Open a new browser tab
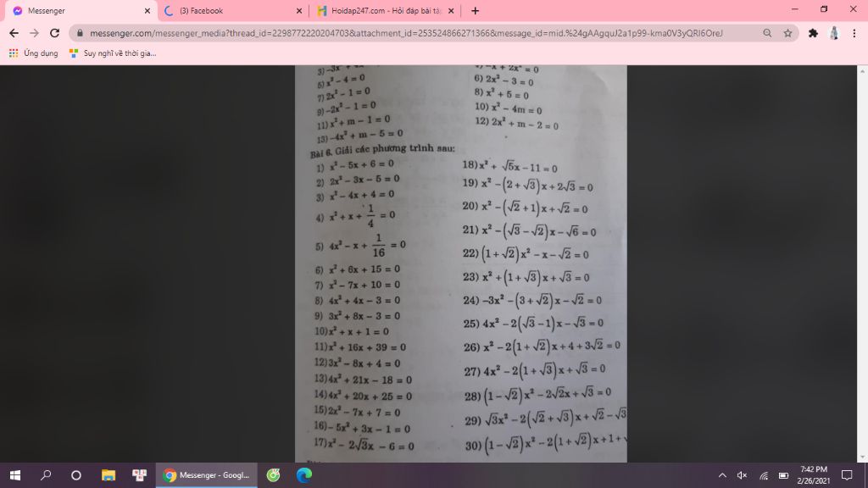Screen dimensions: 868x488 pyautogui.click(x=475, y=10)
